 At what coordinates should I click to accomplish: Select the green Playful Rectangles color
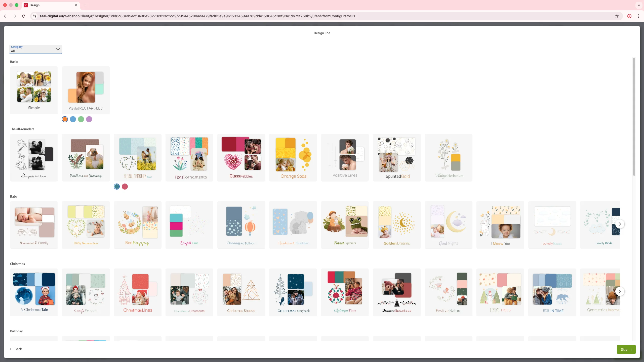pyautogui.click(x=81, y=119)
